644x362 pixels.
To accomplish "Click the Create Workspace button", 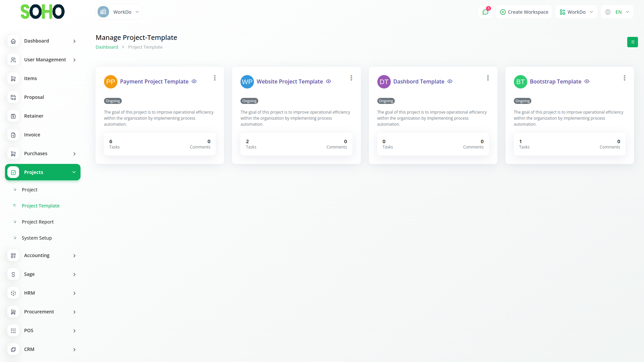I will (524, 12).
